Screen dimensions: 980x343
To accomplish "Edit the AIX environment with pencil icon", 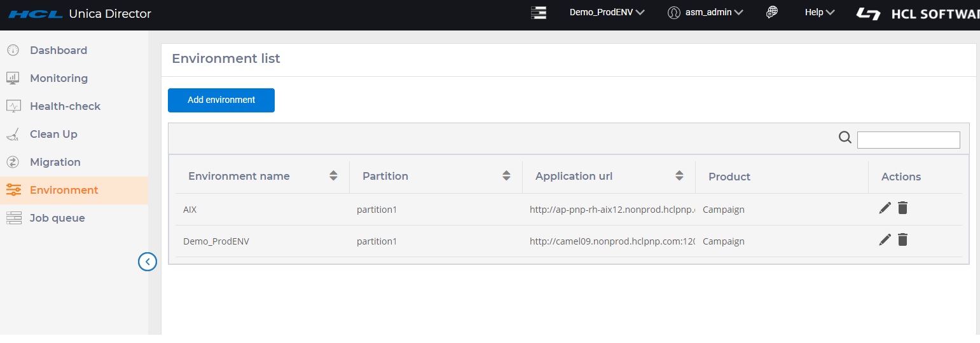I will (x=885, y=208).
